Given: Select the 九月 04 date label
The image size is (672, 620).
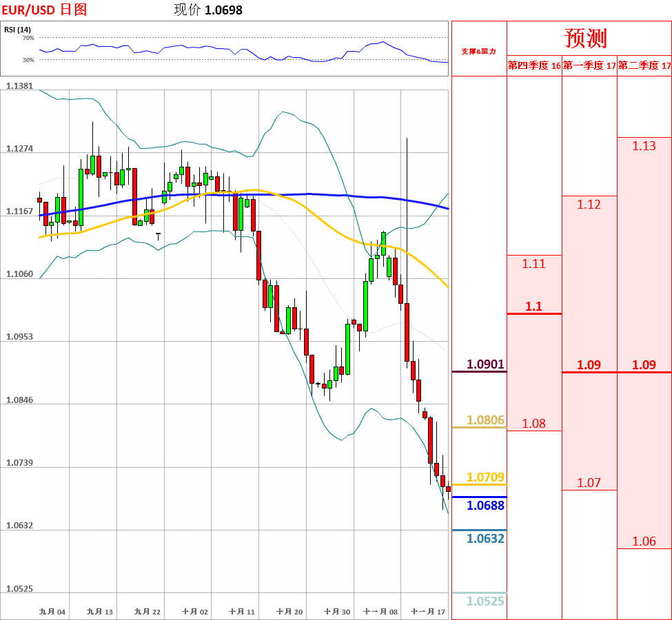Looking at the screenshot, I should point(52,612).
